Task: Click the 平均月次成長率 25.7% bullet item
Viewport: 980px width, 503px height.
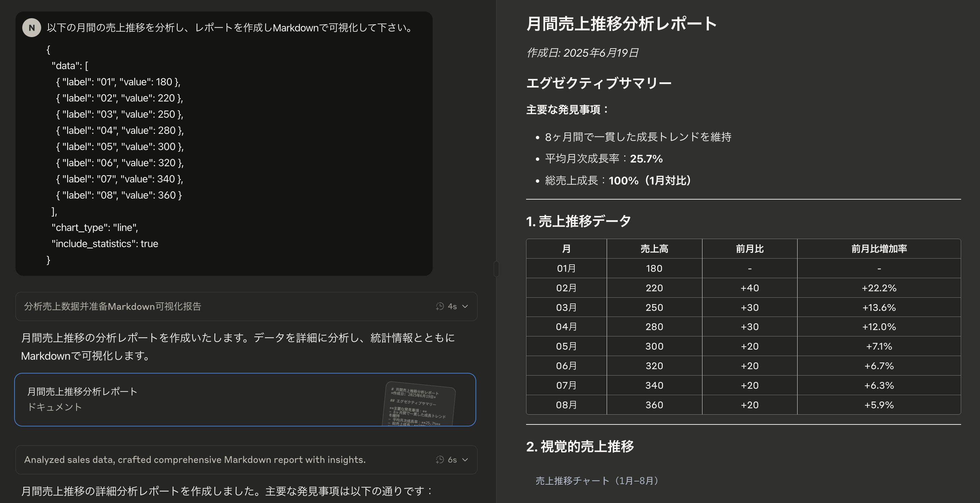Action: pos(603,159)
